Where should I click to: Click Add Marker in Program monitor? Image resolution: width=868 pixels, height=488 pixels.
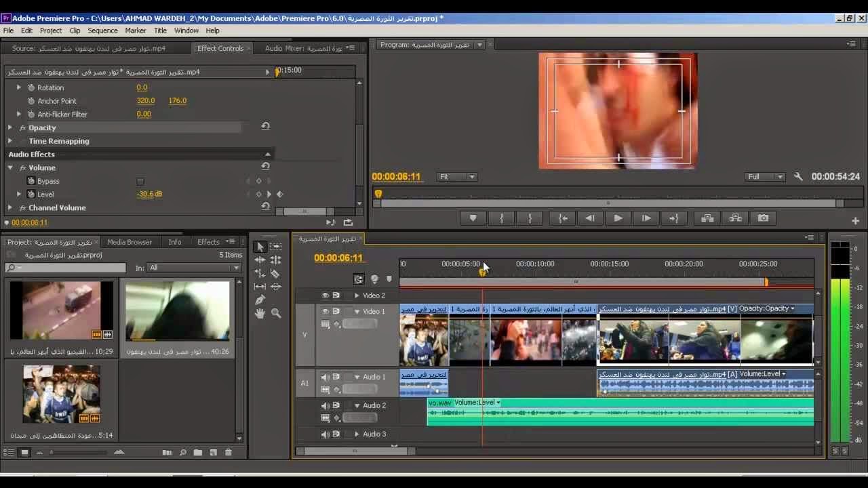473,218
